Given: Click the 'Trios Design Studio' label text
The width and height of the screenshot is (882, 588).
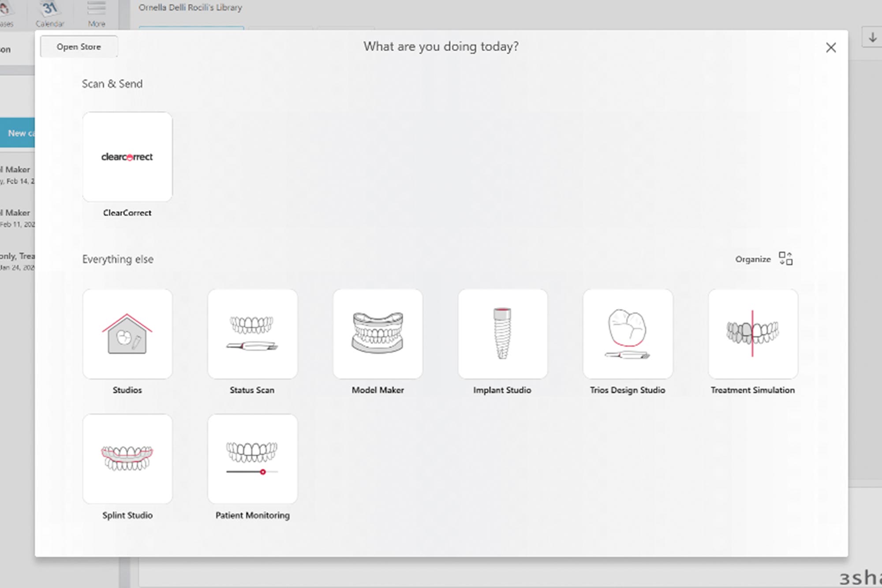Looking at the screenshot, I should [x=628, y=390].
